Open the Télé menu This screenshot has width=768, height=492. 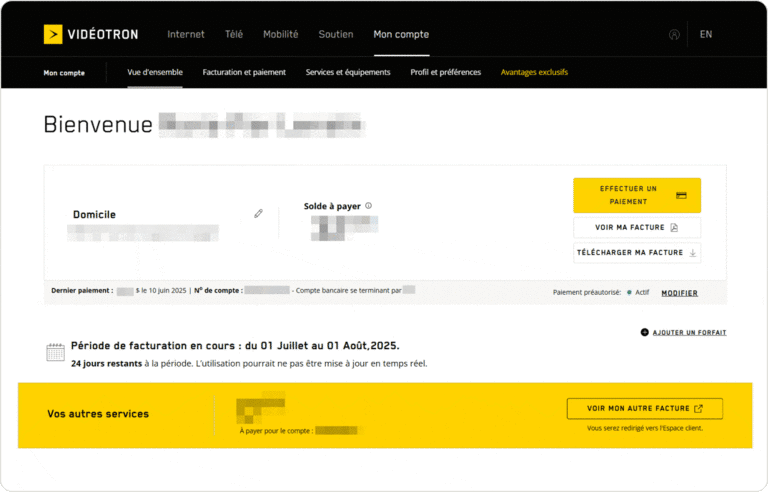[234, 34]
